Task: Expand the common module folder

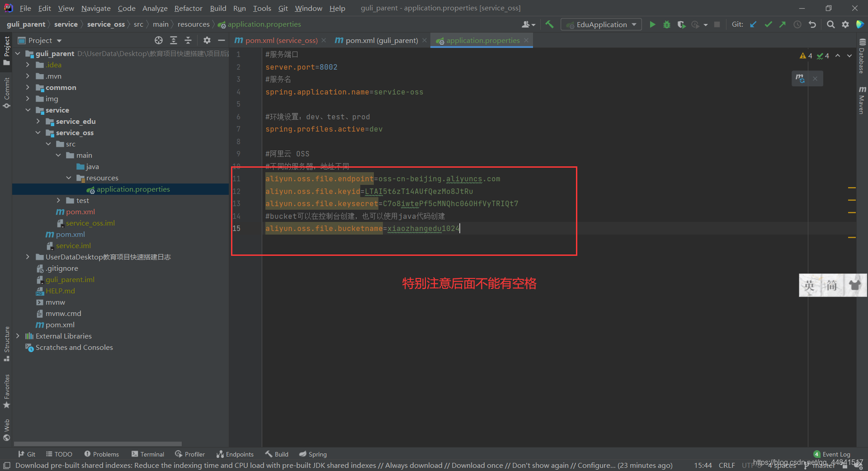Action: tap(28, 87)
